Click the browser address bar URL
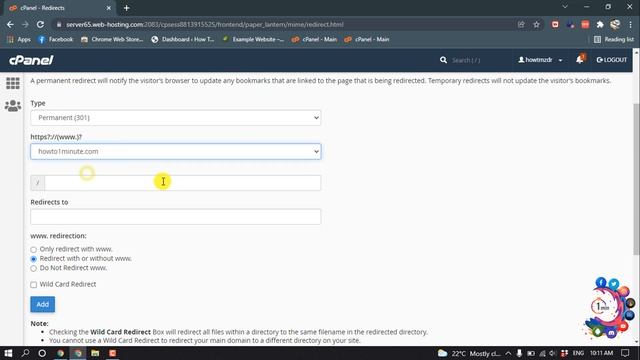The image size is (640, 360). [205, 24]
